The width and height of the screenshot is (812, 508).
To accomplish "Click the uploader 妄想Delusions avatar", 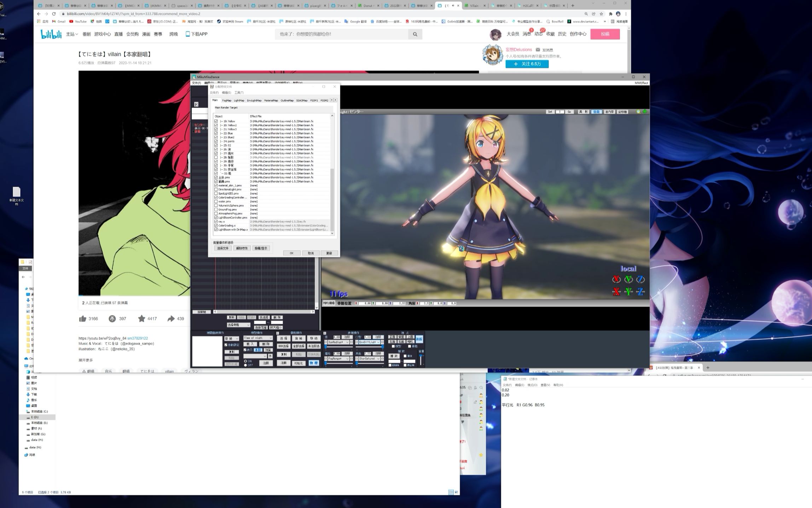I will 493,55.
